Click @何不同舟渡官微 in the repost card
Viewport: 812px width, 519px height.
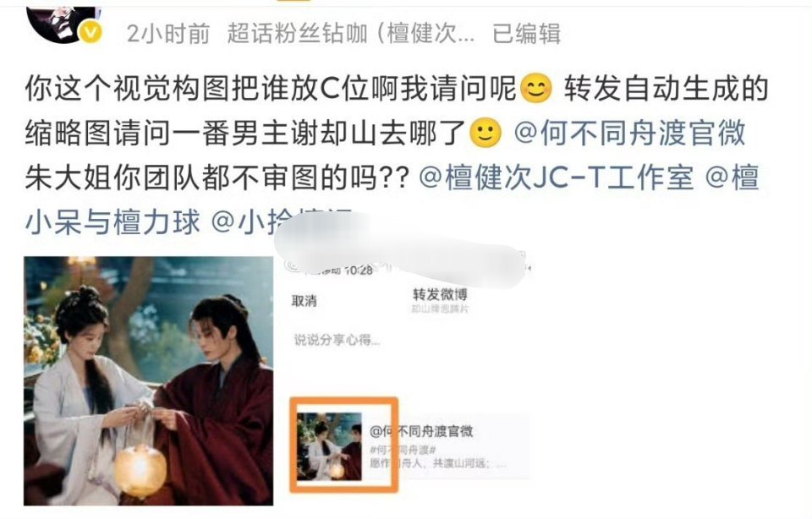[421, 431]
